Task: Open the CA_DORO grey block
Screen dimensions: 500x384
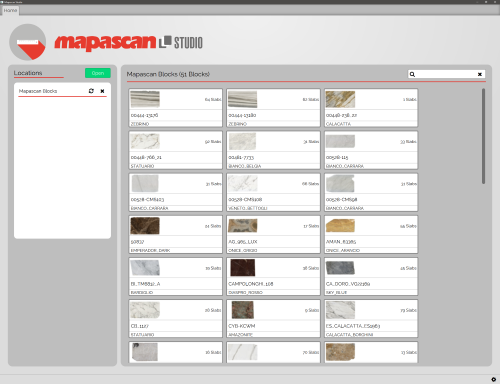Action: tap(371, 276)
